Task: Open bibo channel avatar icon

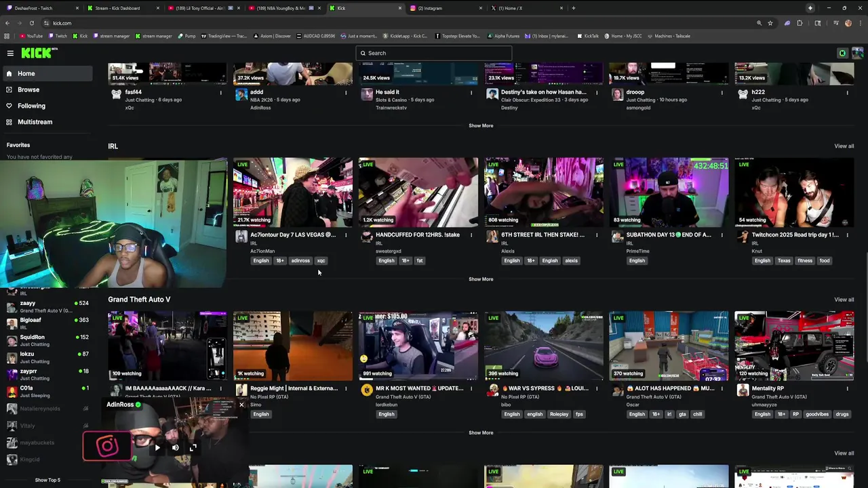Action: point(492,390)
